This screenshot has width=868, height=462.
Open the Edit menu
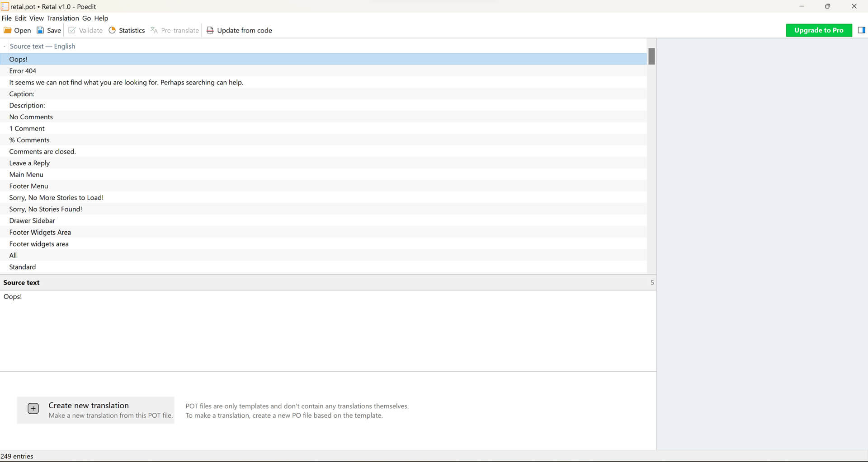tap(20, 18)
